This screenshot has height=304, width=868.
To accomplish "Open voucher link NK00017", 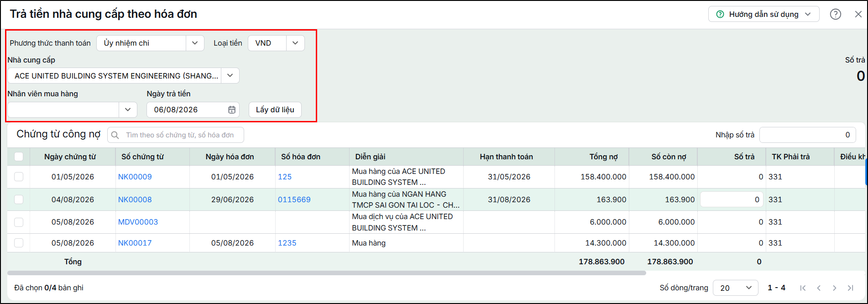I will [135, 243].
